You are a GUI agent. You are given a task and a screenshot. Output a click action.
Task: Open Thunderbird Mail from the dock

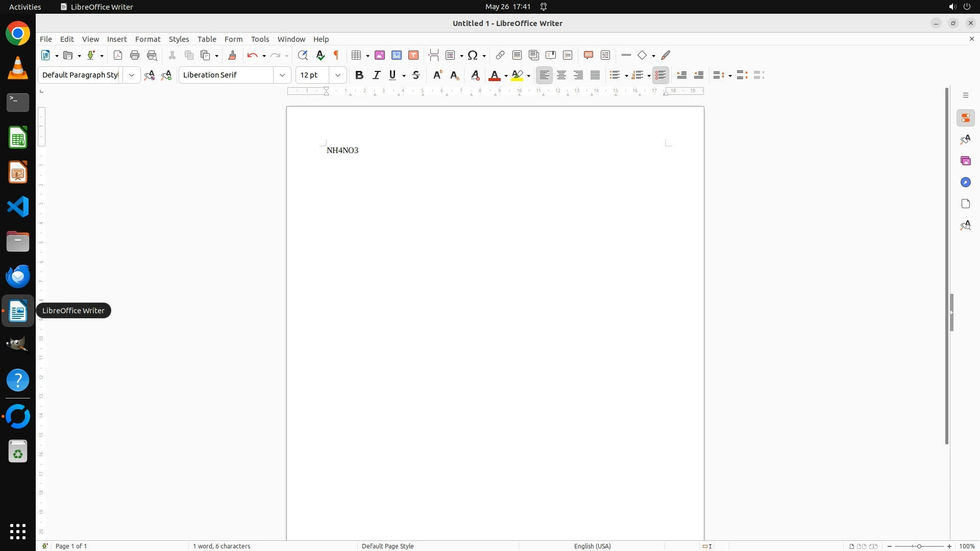pyautogui.click(x=18, y=277)
